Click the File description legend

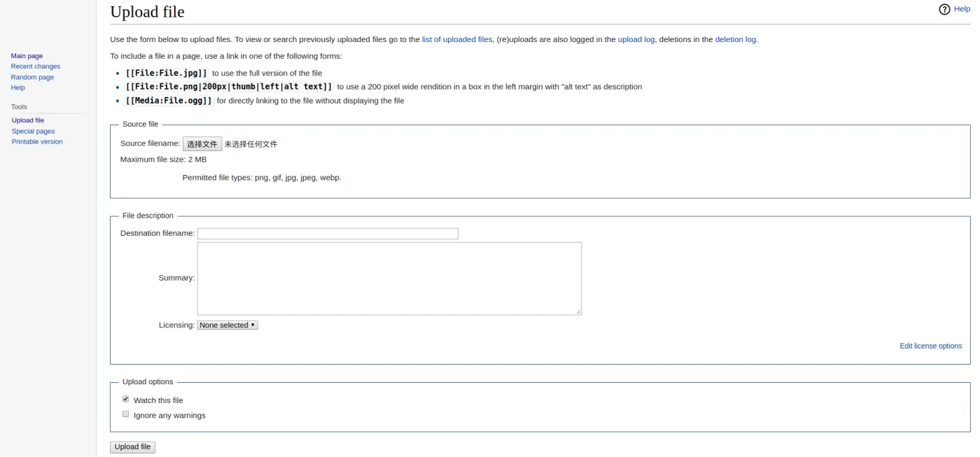click(x=148, y=216)
